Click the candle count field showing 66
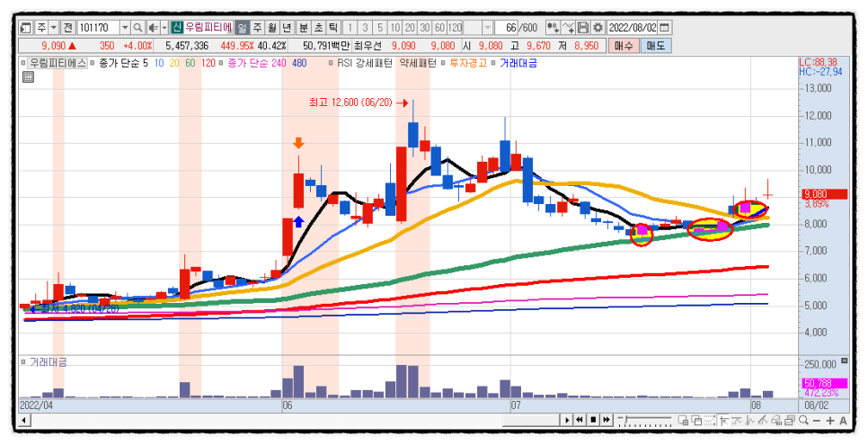Image resolution: width=868 pixels, height=445 pixels. click(506, 27)
